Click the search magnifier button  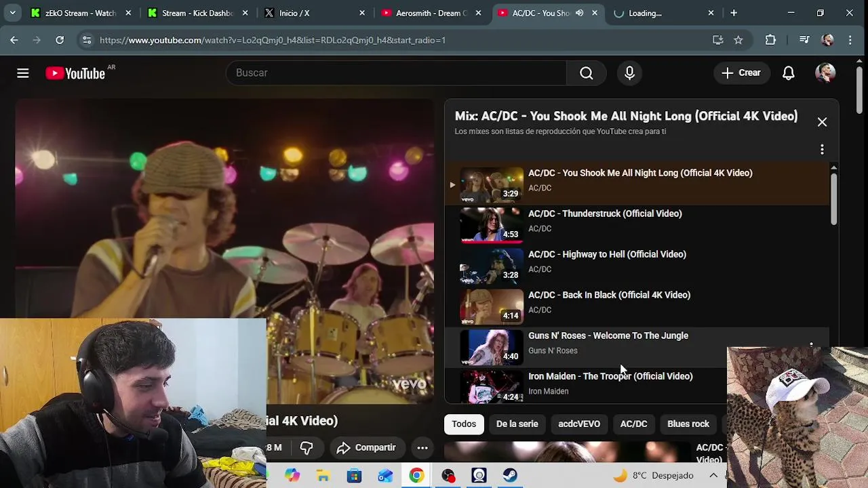[x=587, y=73]
